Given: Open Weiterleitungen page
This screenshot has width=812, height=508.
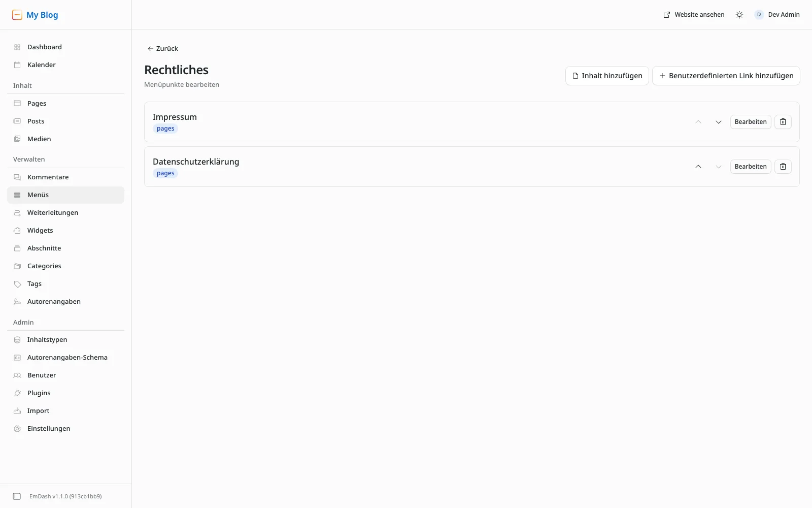Looking at the screenshot, I should (66, 213).
